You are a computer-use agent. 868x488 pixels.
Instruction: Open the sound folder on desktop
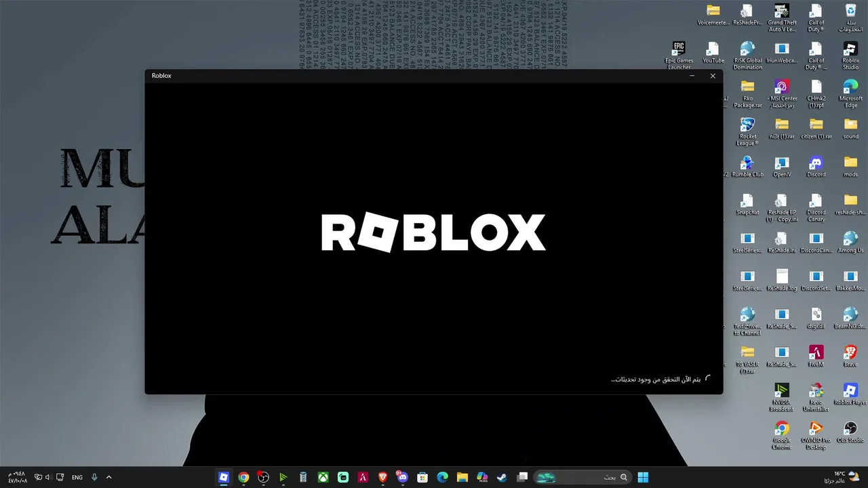point(850,129)
